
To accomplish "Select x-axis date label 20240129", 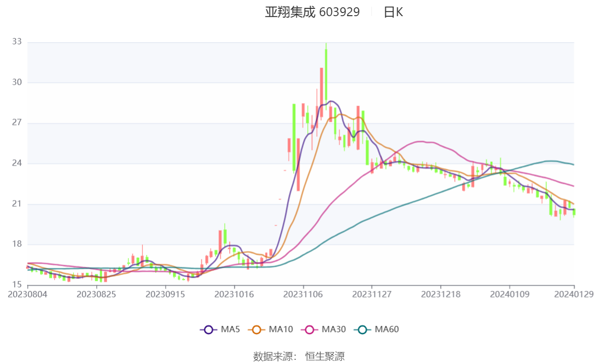I will 574,294.
